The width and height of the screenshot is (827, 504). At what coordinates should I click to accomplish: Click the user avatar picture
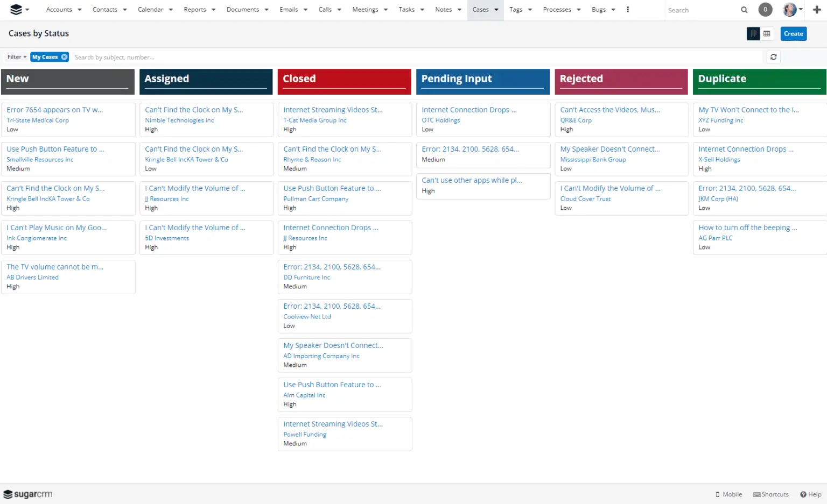(x=789, y=10)
